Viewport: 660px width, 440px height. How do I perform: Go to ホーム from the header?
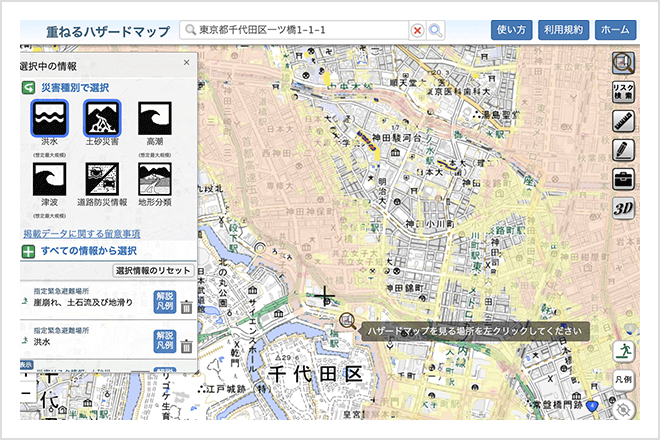coord(615,30)
